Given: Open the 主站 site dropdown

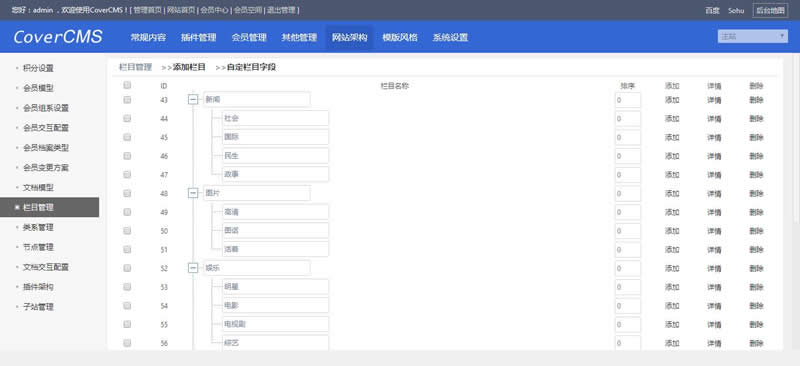Looking at the screenshot, I should coord(753,36).
